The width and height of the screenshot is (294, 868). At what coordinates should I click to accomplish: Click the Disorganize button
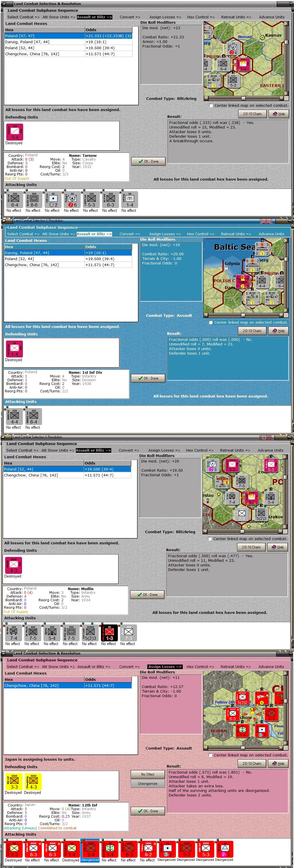click(x=148, y=784)
